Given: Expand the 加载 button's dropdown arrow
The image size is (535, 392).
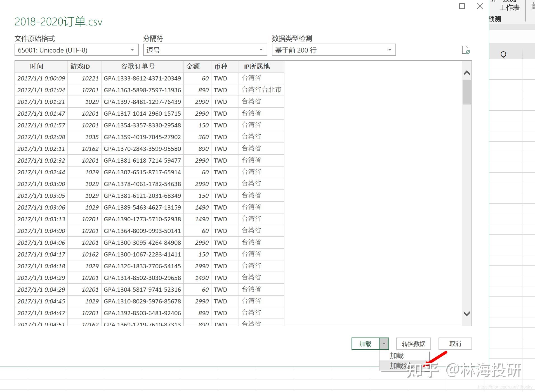Looking at the screenshot, I should 384,344.
